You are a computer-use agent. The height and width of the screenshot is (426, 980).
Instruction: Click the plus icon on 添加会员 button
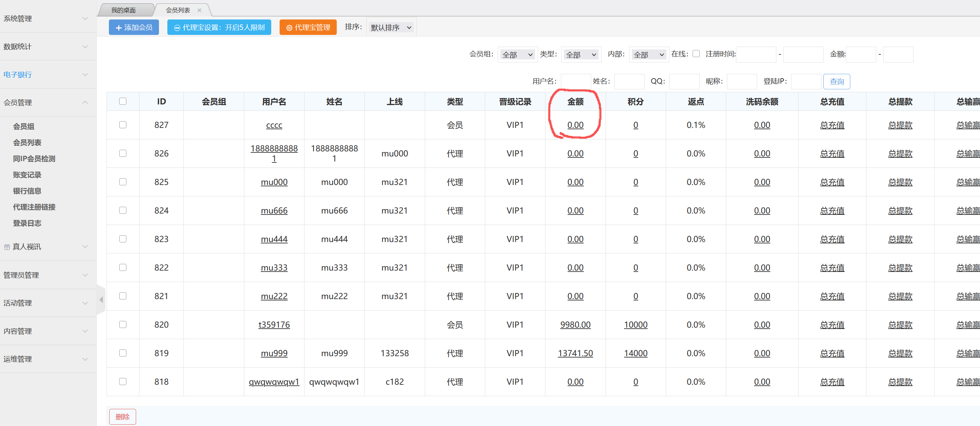pos(119,27)
